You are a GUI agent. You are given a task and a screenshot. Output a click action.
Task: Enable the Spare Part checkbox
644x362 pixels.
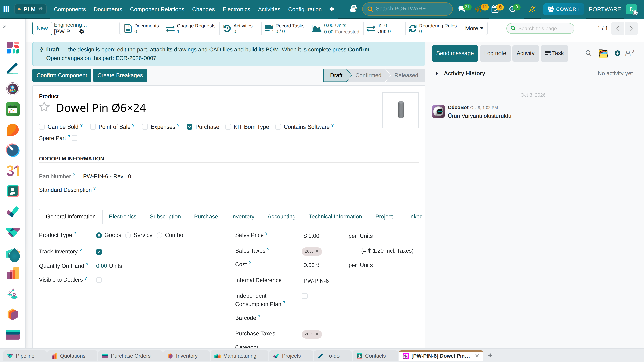74,138
